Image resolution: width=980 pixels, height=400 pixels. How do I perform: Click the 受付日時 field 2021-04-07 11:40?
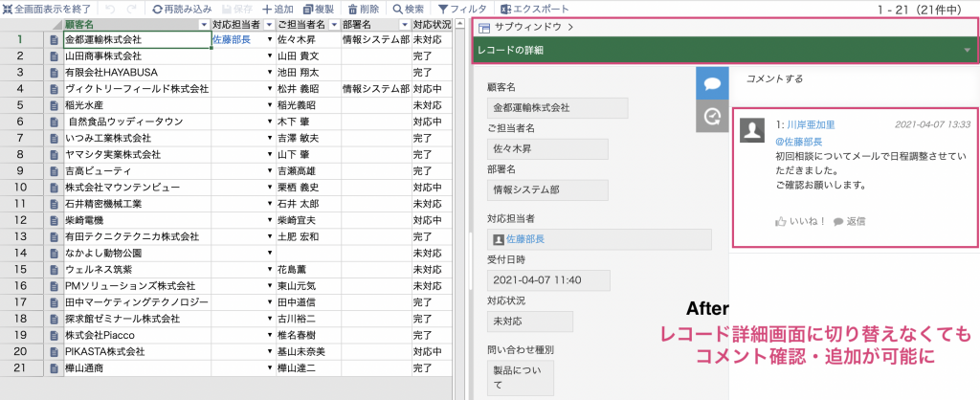[x=548, y=280]
